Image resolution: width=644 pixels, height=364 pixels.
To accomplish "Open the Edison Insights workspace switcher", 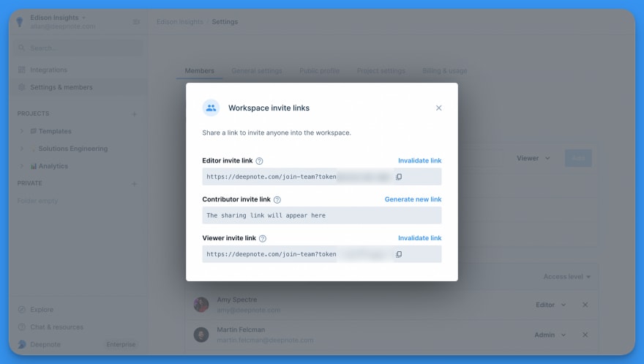I will pyautogui.click(x=58, y=18).
